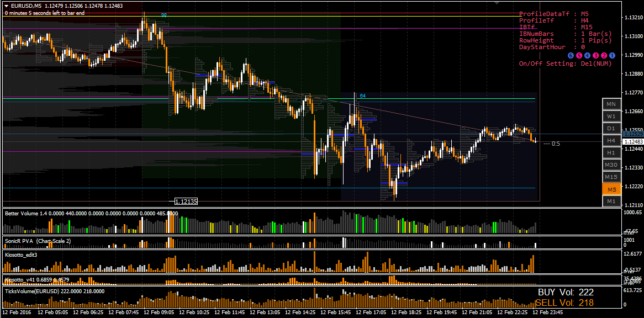
Task: Toggle the blue circle numbered 6
Action: (570, 56)
